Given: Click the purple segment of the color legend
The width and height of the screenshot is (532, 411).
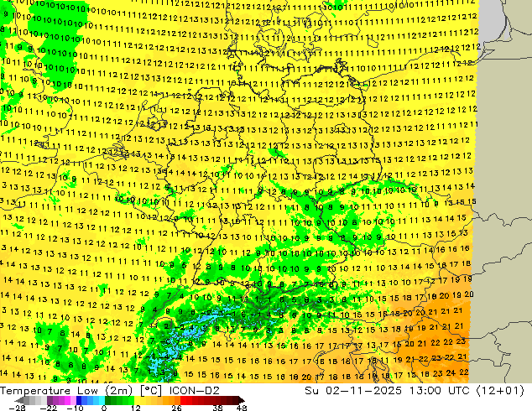Looking at the screenshot, I should [x=61, y=400].
